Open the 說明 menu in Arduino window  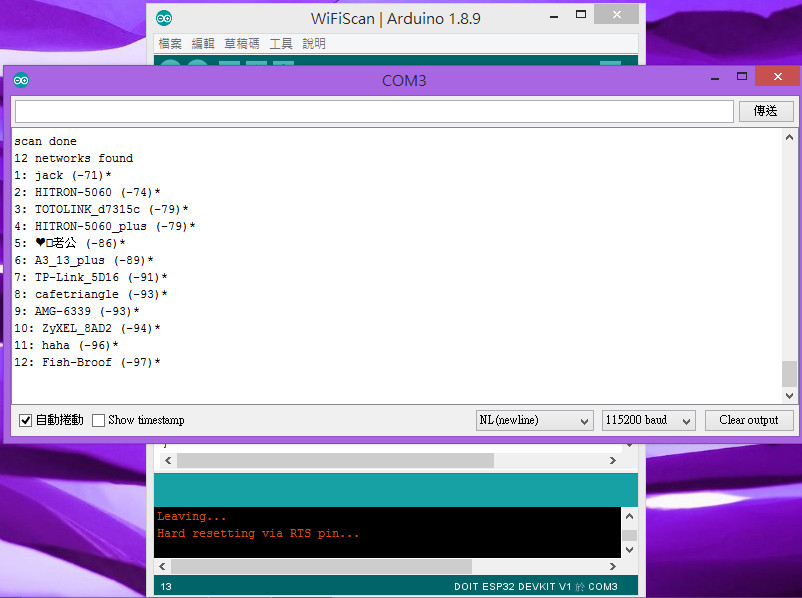(x=314, y=43)
